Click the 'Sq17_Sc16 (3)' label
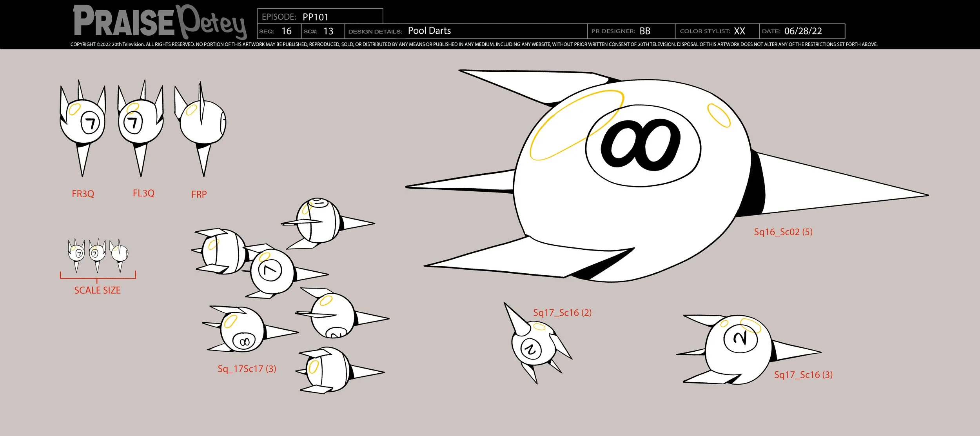The image size is (980, 436). [x=803, y=375]
